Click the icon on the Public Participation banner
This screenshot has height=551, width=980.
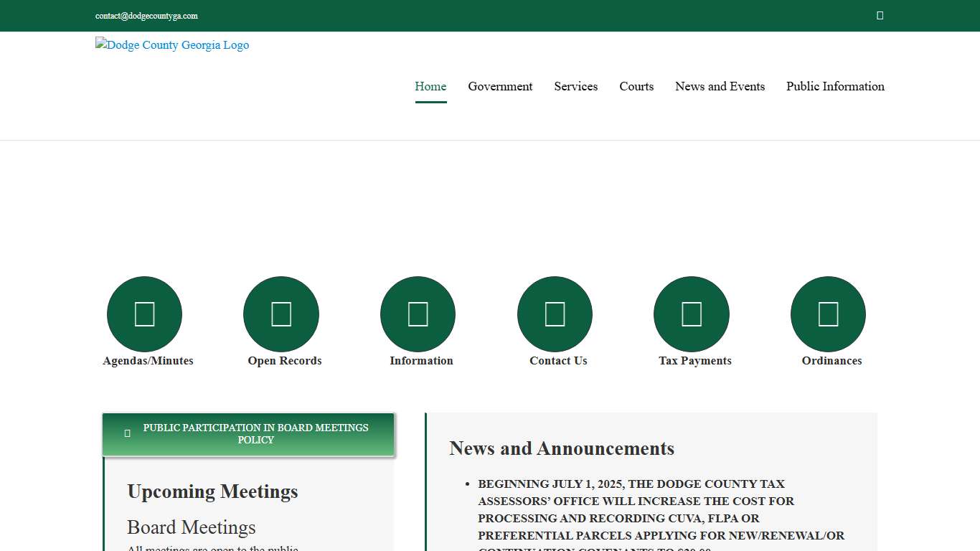click(x=127, y=433)
